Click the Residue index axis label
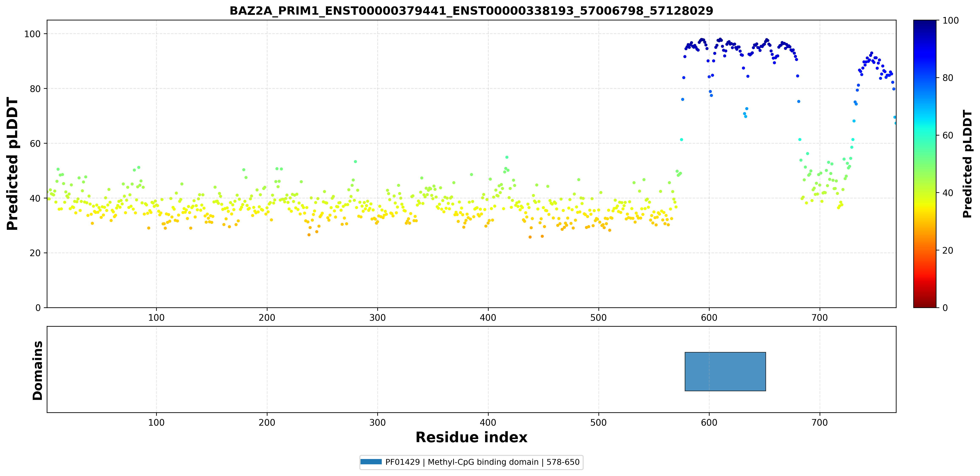This screenshot has height=476, width=980. pos(471,437)
